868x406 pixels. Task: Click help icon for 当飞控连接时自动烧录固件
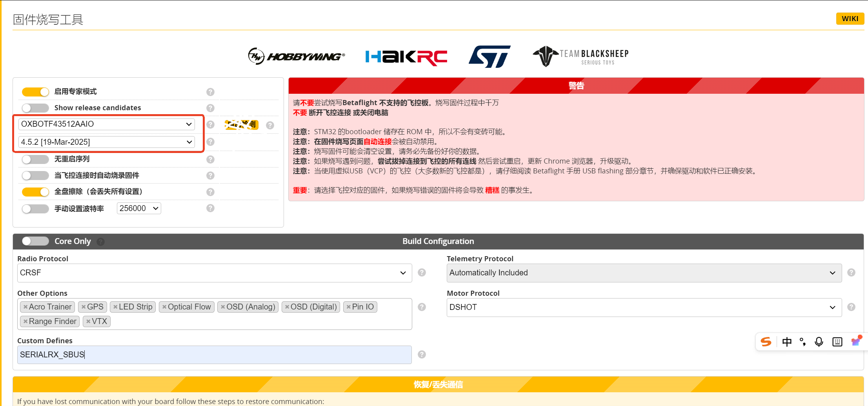(210, 175)
